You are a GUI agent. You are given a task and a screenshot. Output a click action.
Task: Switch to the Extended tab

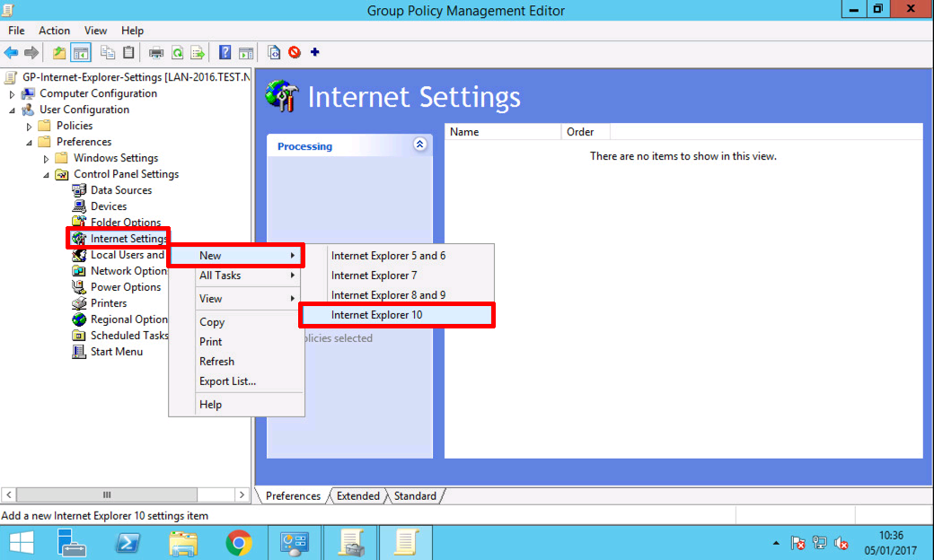click(357, 495)
